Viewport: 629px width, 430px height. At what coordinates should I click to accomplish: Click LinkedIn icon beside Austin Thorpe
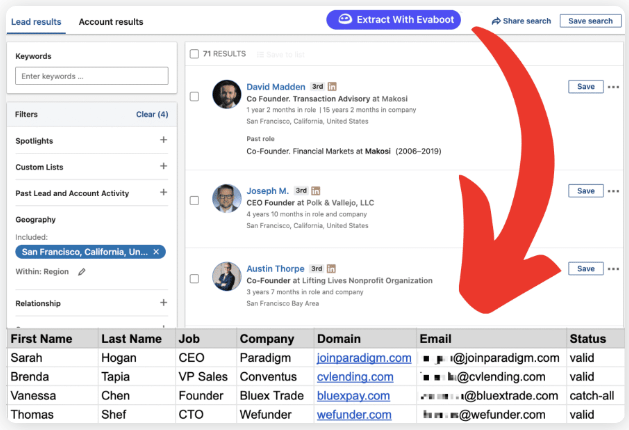pos(331,269)
